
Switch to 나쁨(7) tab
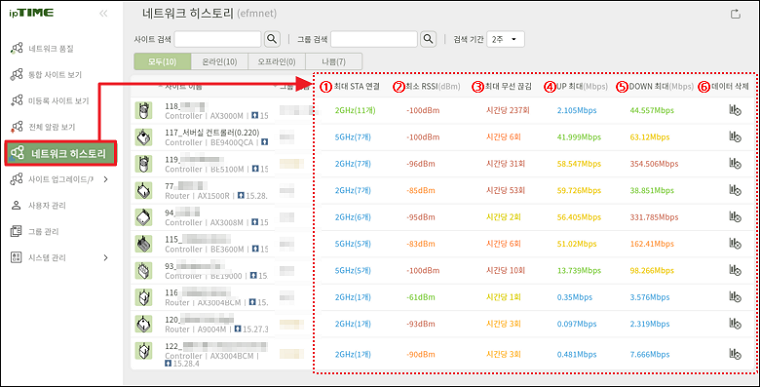(x=334, y=62)
